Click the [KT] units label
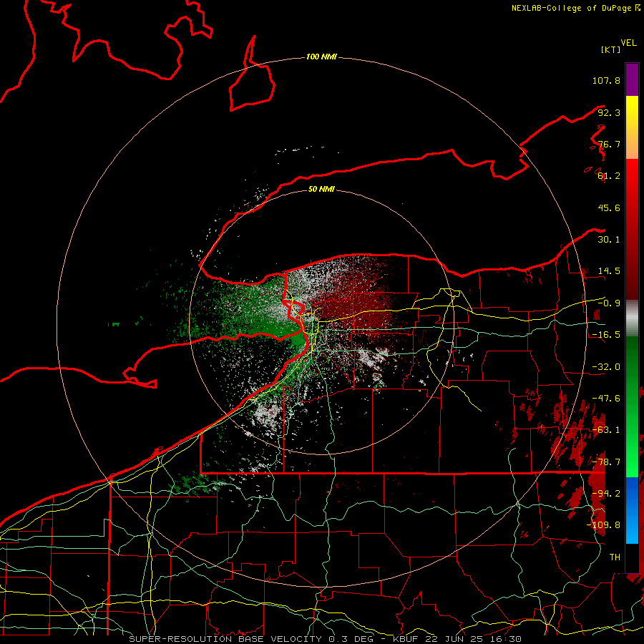The height and width of the screenshot is (644, 644). click(x=611, y=49)
